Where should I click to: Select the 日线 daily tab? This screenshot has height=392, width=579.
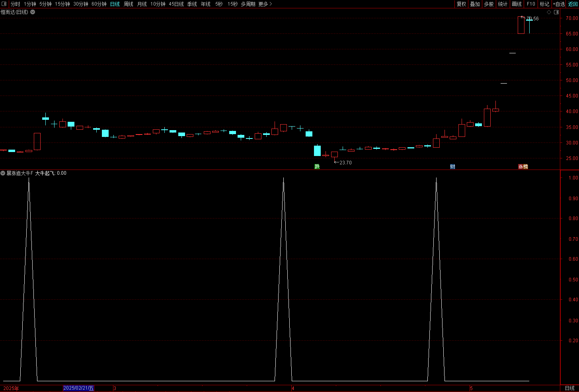pyautogui.click(x=115, y=4)
